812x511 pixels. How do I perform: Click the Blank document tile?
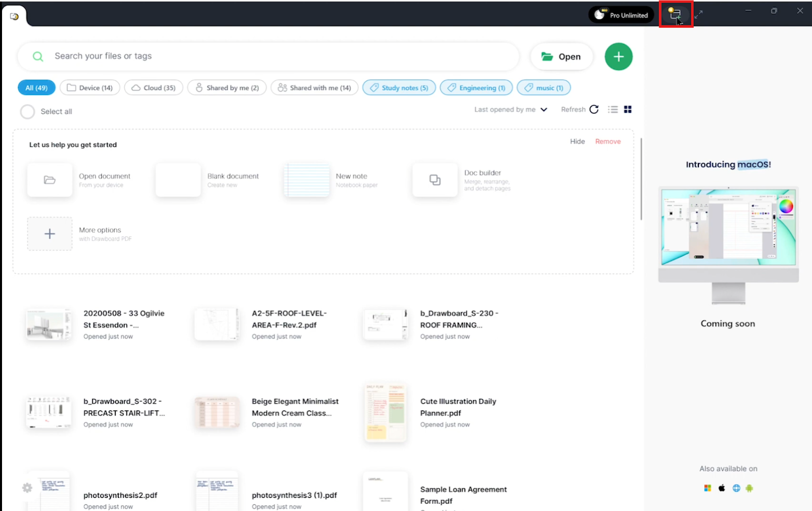pyautogui.click(x=178, y=180)
